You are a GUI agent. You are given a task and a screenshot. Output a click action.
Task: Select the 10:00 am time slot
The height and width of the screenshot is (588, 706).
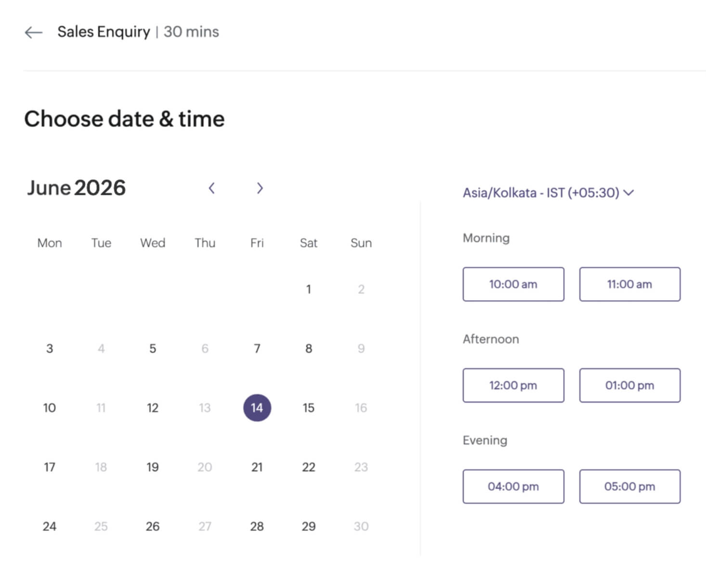[x=513, y=284]
